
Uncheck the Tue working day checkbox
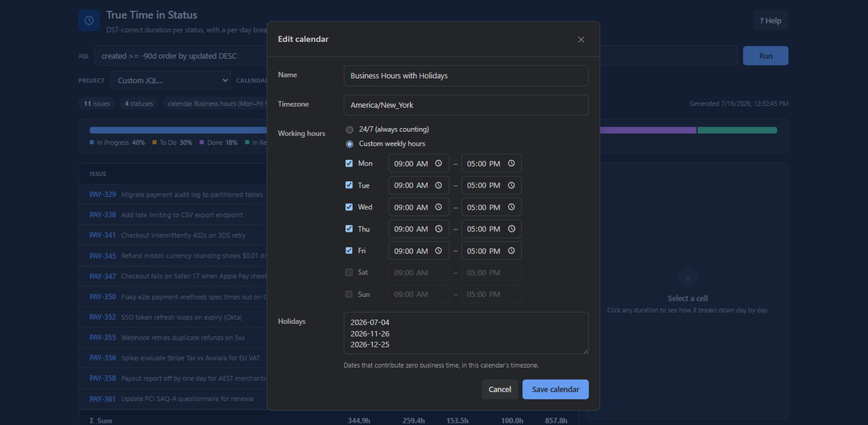coord(349,185)
